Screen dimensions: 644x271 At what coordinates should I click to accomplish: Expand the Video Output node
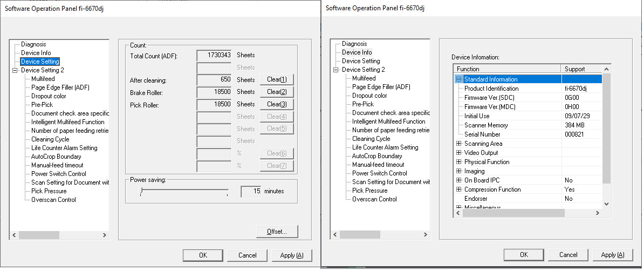coord(459,153)
